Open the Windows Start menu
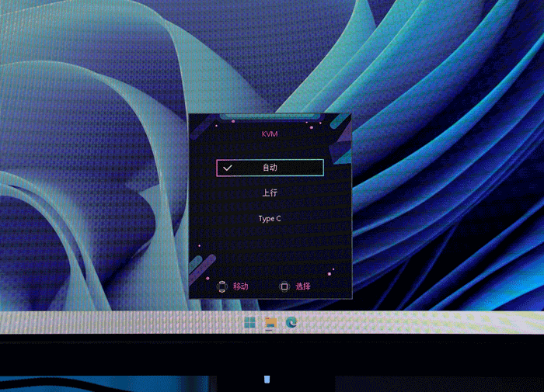544x392 pixels. pos(249,322)
